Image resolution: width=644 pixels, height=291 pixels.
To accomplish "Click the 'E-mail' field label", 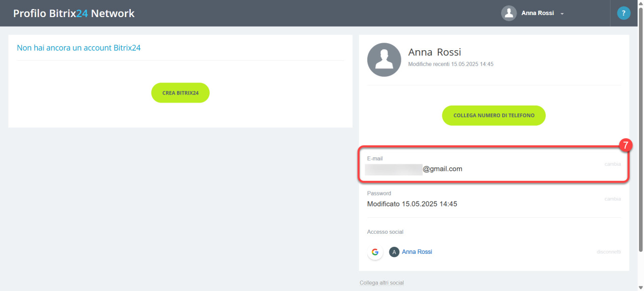I will [375, 159].
